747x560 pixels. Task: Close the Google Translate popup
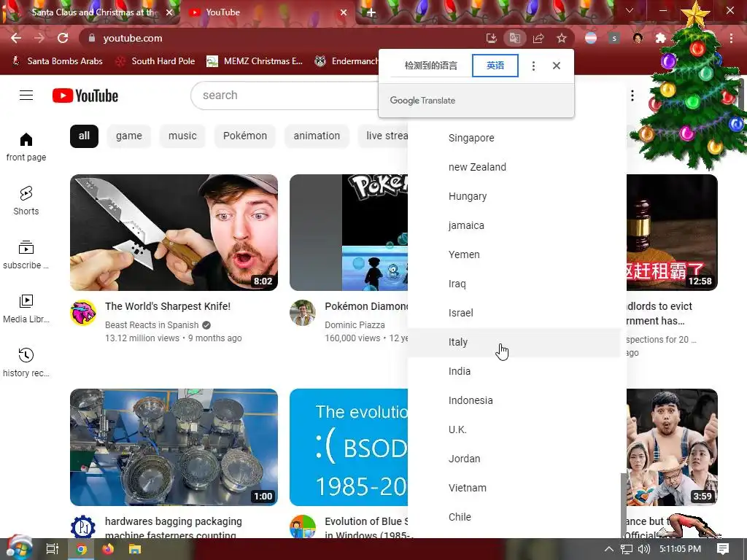pos(557,66)
